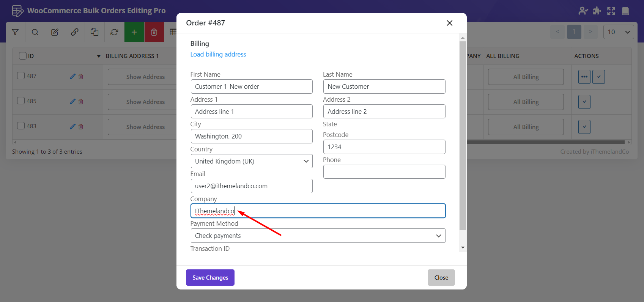Click the filter funnel icon in toolbar

pos(15,32)
